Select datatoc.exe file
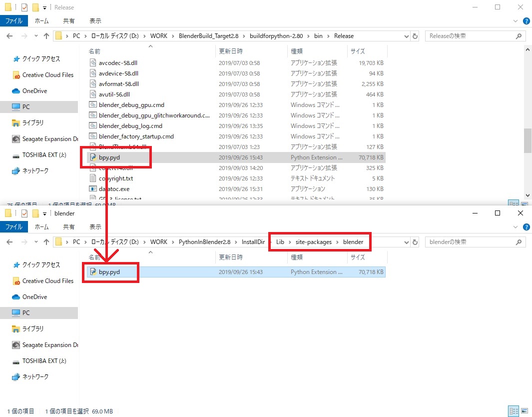The width and height of the screenshot is (532, 417). click(114, 189)
